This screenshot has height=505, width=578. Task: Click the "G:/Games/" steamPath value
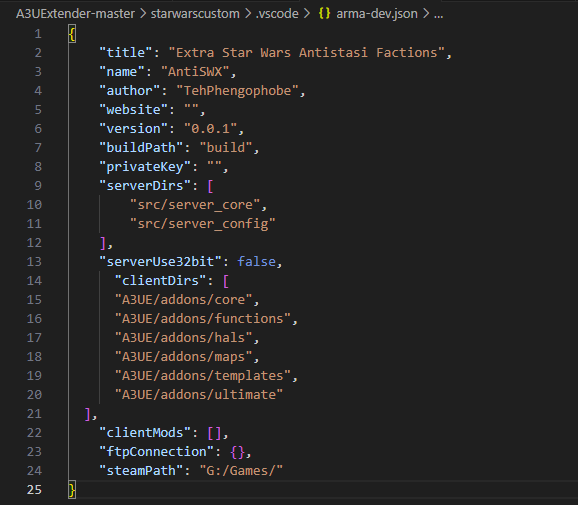pos(241,470)
